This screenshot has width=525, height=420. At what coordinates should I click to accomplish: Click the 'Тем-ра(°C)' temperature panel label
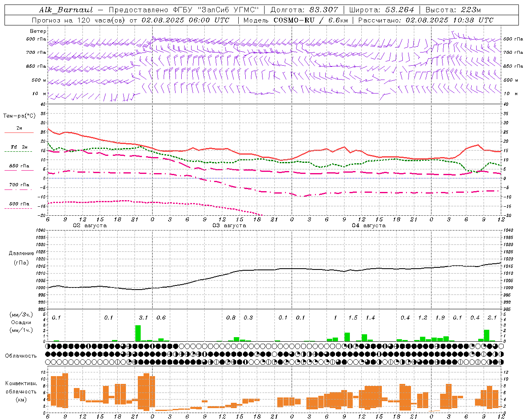19,116
